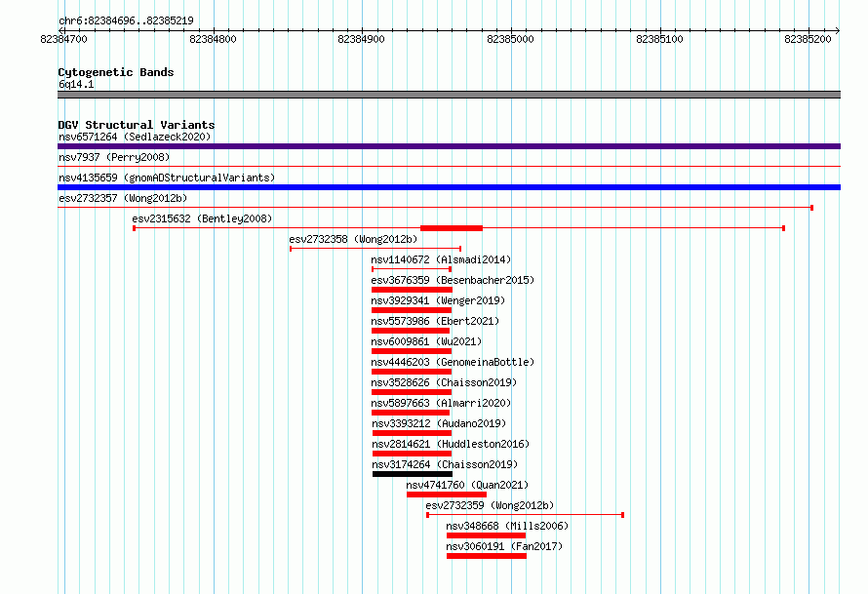The width and height of the screenshot is (868, 594).
Task: Click the esv2732357 (Wong2012b) label
Action: click(x=123, y=198)
